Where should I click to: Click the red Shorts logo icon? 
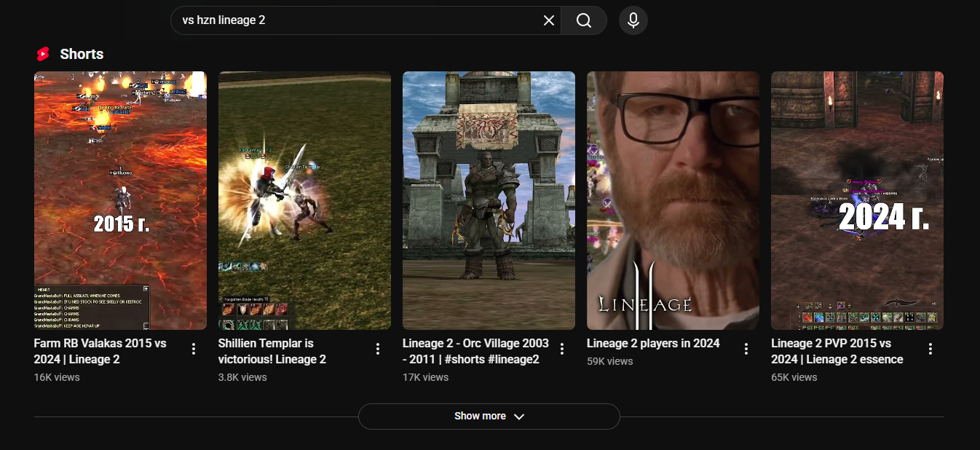click(x=43, y=54)
